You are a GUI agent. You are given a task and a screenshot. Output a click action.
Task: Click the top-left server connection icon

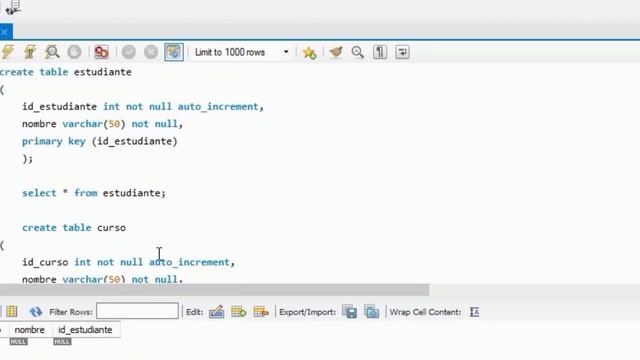13,7
